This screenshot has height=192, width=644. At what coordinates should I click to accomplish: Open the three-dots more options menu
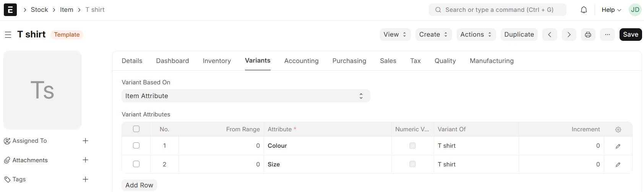(x=607, y=35)
